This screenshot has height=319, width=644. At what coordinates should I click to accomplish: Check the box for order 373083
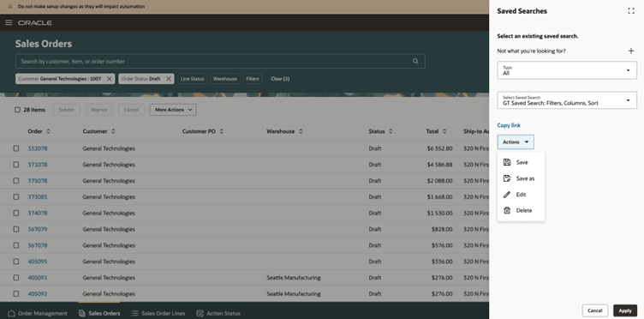[16, 197]
